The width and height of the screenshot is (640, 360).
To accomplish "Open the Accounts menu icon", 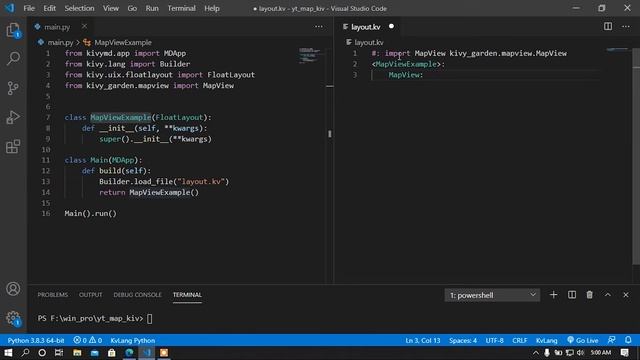I will 13,289.
